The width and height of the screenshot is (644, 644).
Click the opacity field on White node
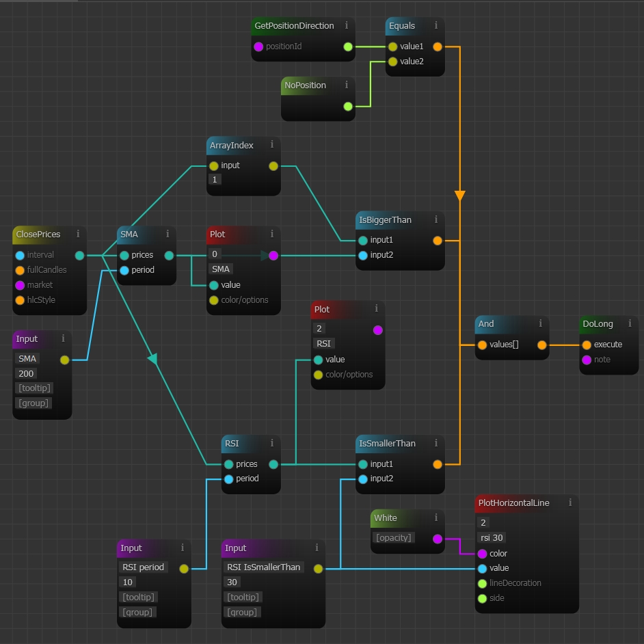394,537
